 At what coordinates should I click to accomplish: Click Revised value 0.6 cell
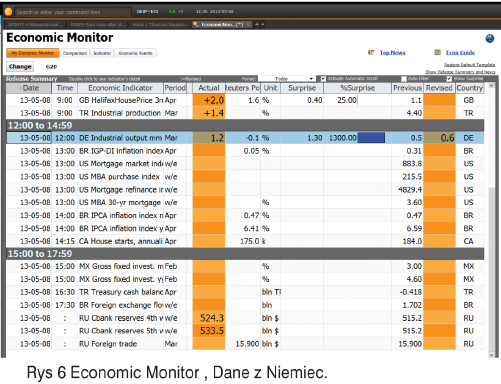[439, 138]
